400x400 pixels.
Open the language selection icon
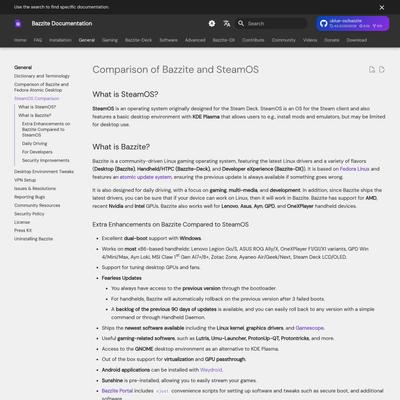(x=227, y=24)
